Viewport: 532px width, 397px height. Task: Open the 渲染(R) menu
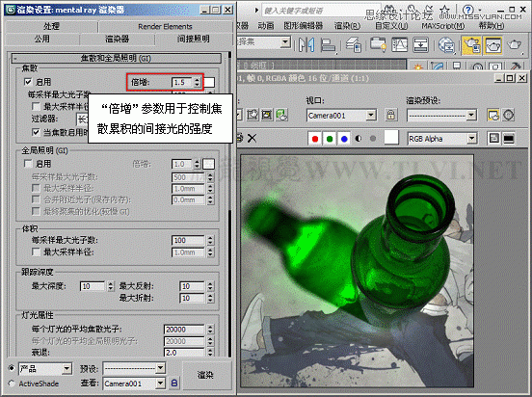pyautogui.click(x=347, y=26)
